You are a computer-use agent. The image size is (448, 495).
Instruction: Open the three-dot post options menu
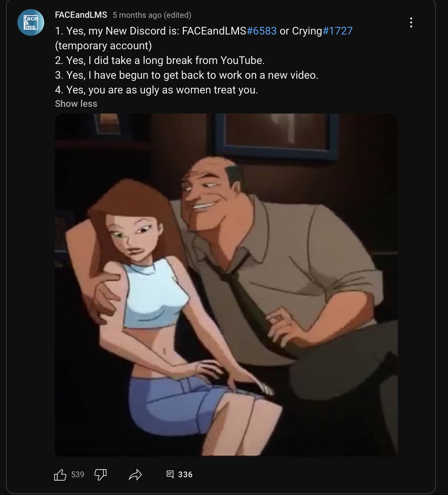(x=411, y=22)
